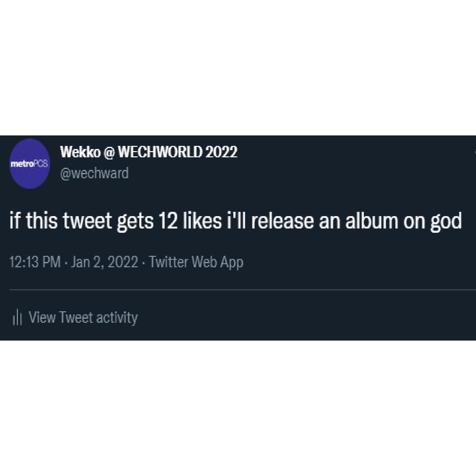Screen dimensions: 476x476
Task: Click 'WECHWORLD 2022' in the display name
Action: [178, 152]
